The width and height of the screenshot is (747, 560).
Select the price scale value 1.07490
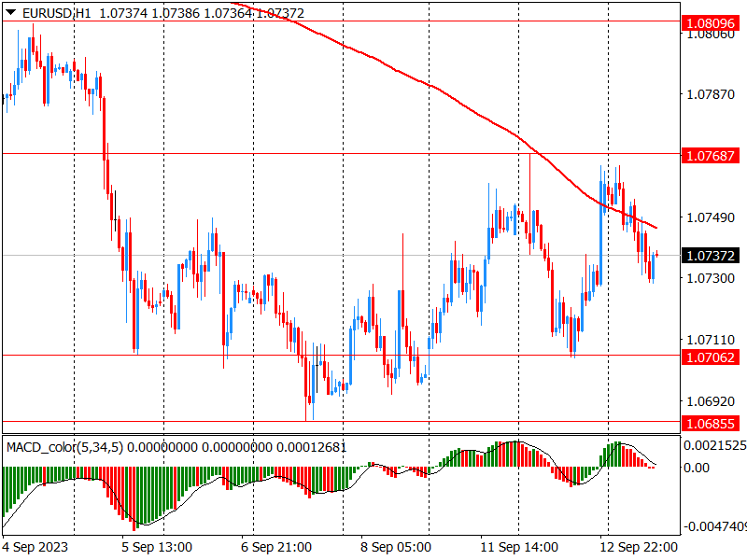click(711, 217)
